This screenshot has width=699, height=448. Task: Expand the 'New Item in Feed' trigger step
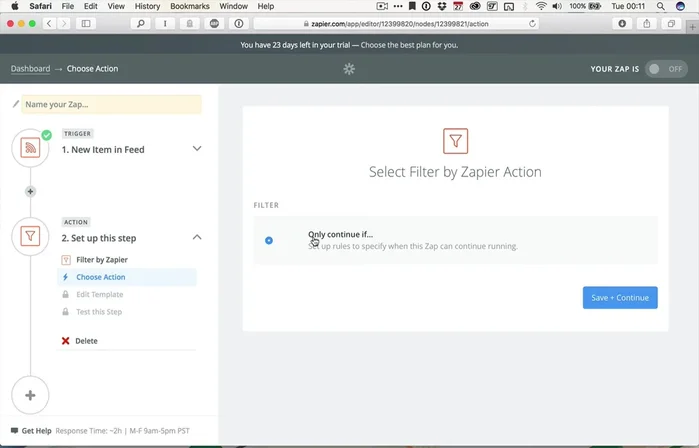click(x=197, y=149)
